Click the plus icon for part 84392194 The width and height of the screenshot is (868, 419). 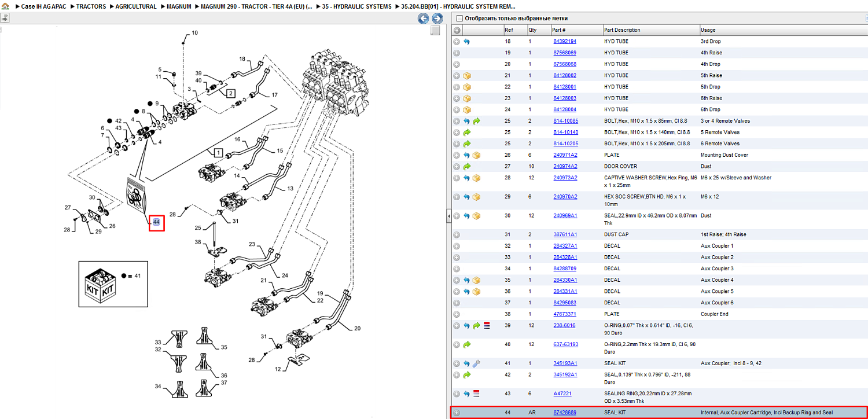[457, 42]
